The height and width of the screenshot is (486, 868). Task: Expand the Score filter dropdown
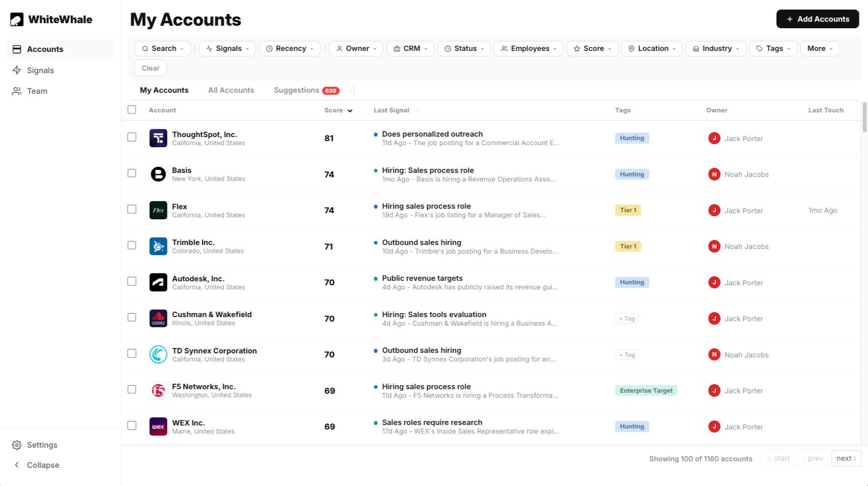point(593,48)
